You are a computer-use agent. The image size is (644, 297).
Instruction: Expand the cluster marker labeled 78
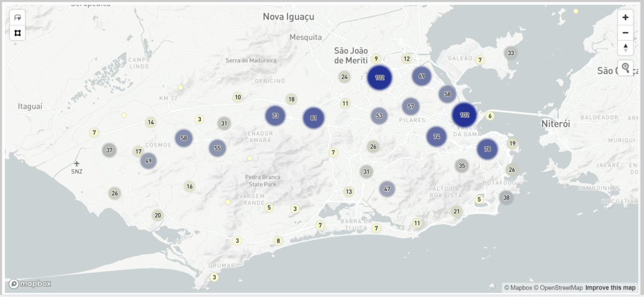(x=487, y=149)
